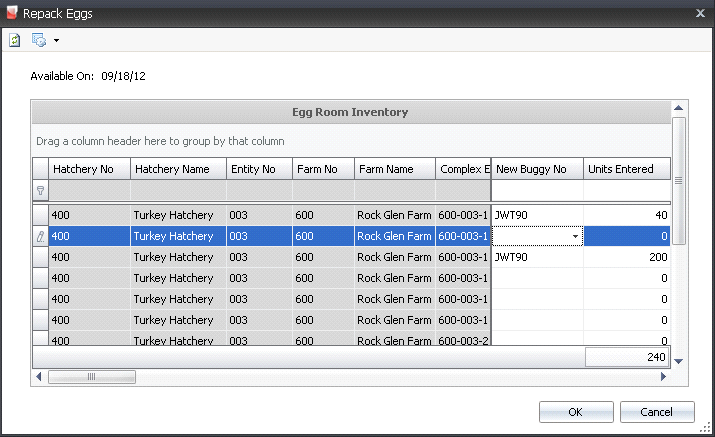Click the filter row funnel icon
The height and width of the screenshot is (437, 715).
pos(41,191)
